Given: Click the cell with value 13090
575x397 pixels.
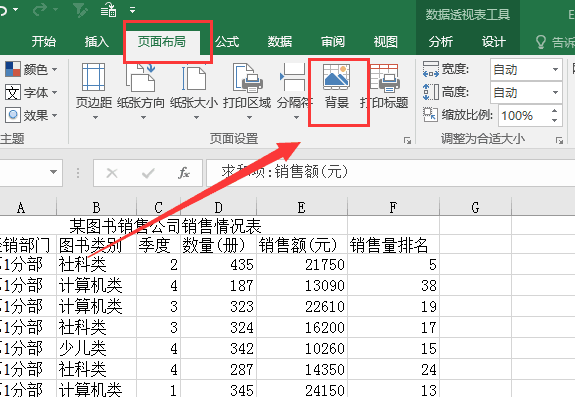Looking at the screenshot, I should tap(302, 285).
